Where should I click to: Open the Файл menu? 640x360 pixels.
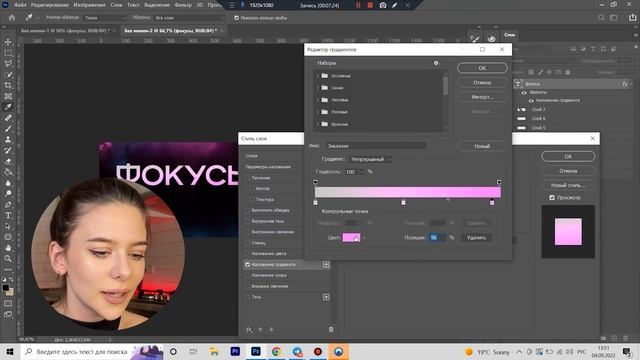click(20, 5)
